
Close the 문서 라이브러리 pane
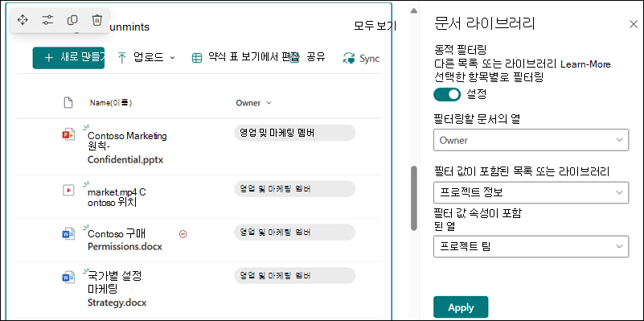tap(634, 24)
